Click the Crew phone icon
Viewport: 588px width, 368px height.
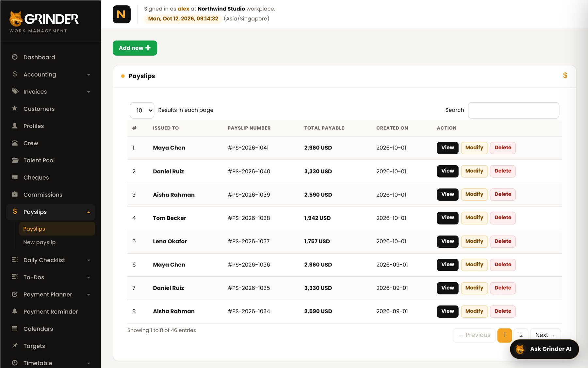pos(15,143)
